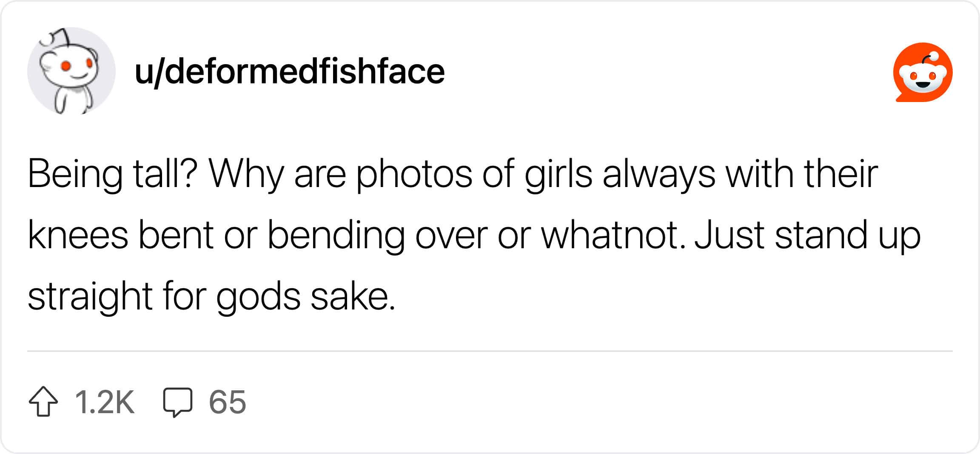Click the divider line above the vote counts
This screenshot has width=980, height=454.
489,351
